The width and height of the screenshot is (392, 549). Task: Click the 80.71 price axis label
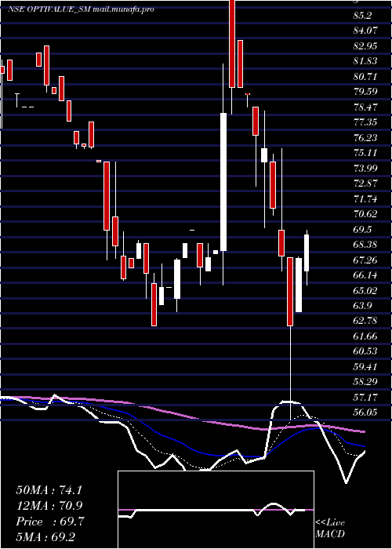click(366, 77)
